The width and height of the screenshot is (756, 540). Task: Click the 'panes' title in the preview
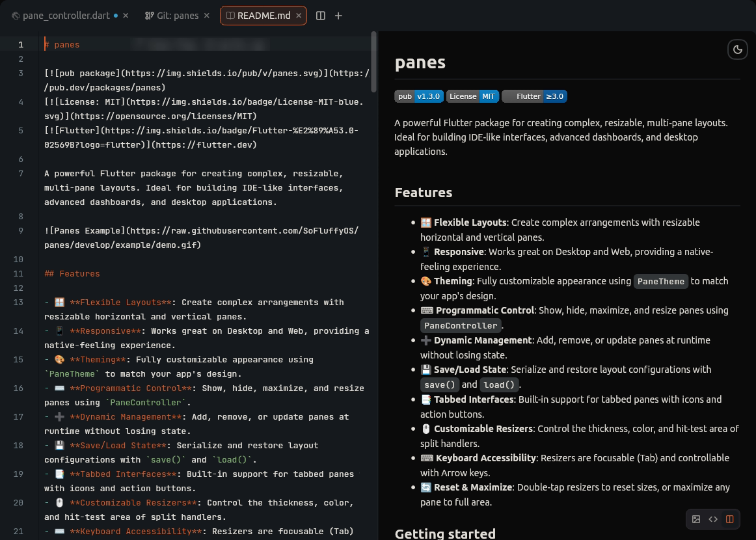[x=420, y=62]
